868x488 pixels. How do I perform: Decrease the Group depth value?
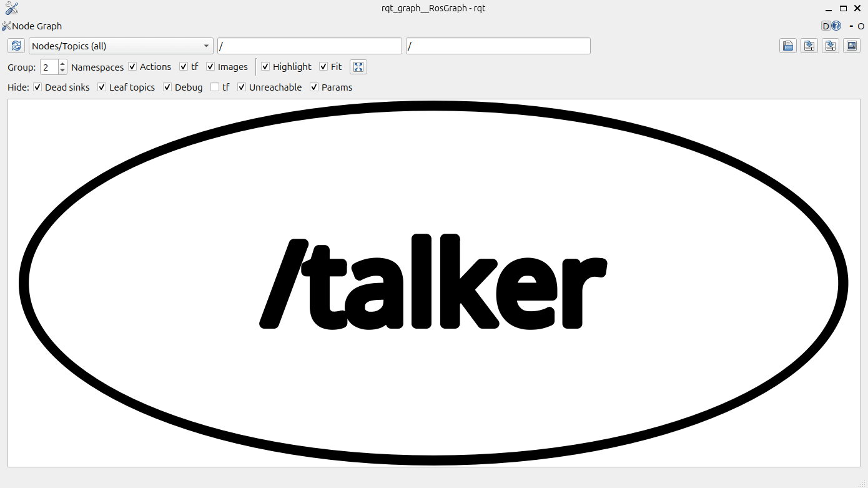[x=62, y=71]
